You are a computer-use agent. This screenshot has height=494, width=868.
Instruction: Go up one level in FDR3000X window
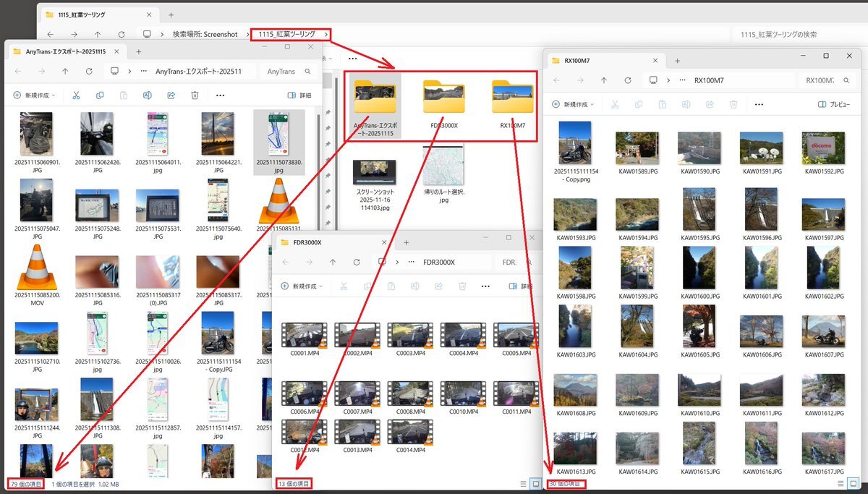pos(333,262)
